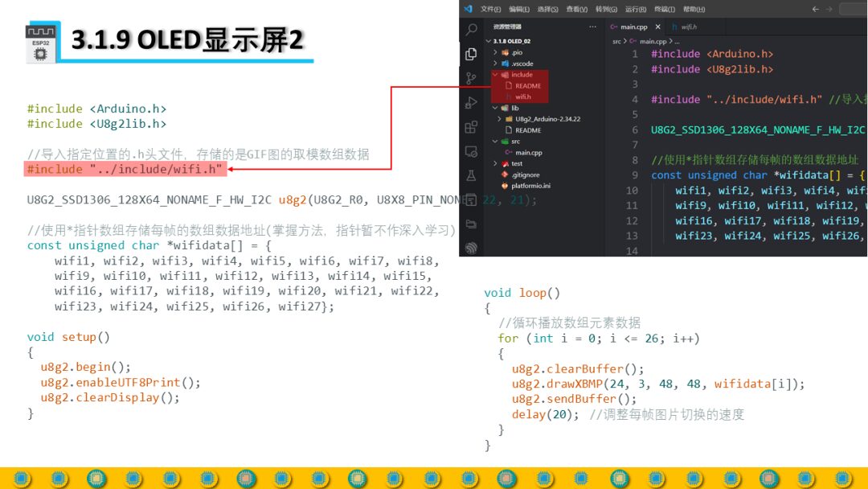This screenshot has width=868, height=489.
Task: Open the Search view in the activity bar
Action: tap(471, 29)
